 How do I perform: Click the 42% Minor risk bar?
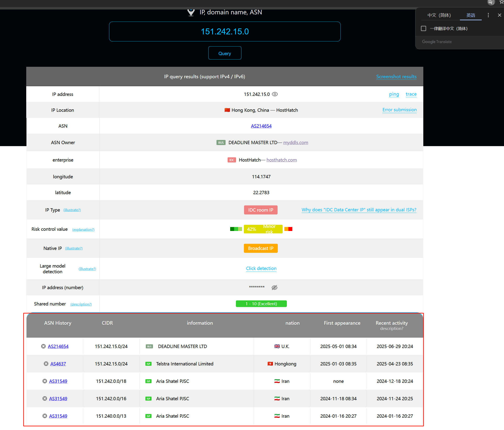click(x=263, y=229)
